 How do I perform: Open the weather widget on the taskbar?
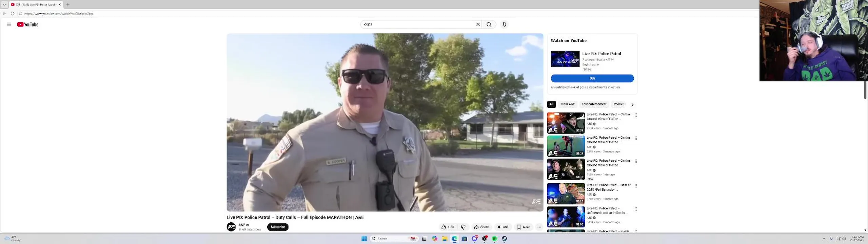12,239
